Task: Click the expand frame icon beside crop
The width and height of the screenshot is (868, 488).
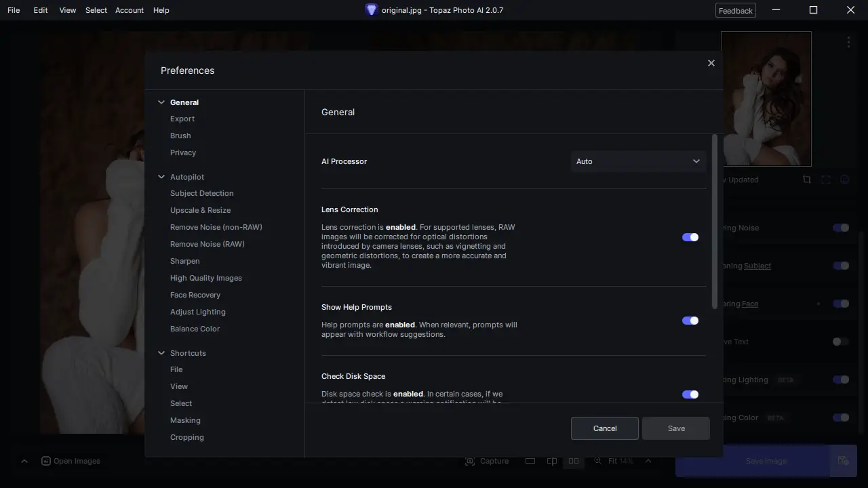Action: coord(825,180)
